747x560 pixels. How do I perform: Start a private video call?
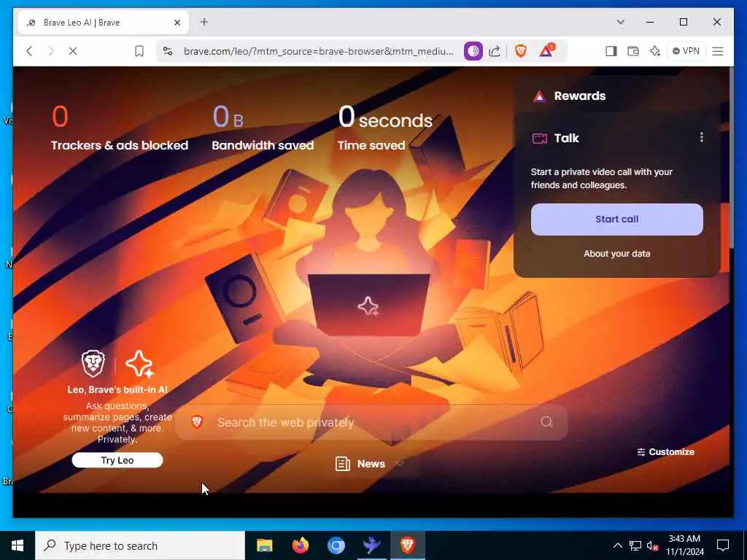(x=617, y=219)
